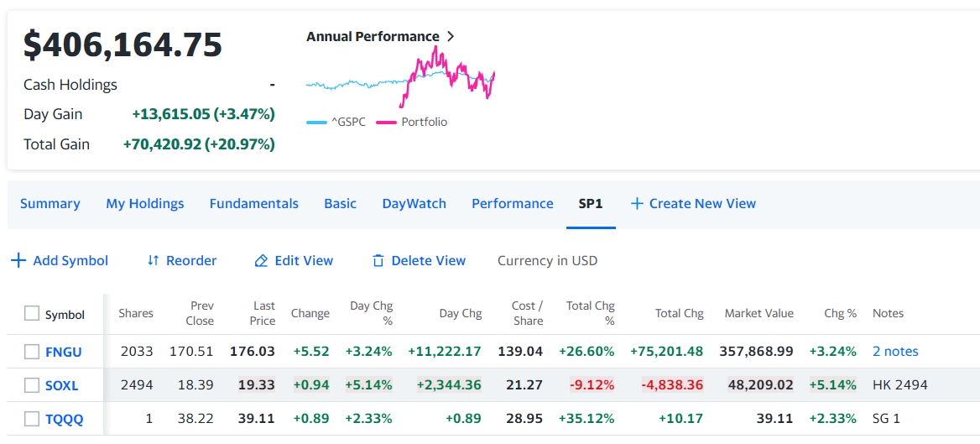This screenshot has height=444, width=980.
Task: Expand Annual Performance chevron arrow
Action: (x=451, y=37)
